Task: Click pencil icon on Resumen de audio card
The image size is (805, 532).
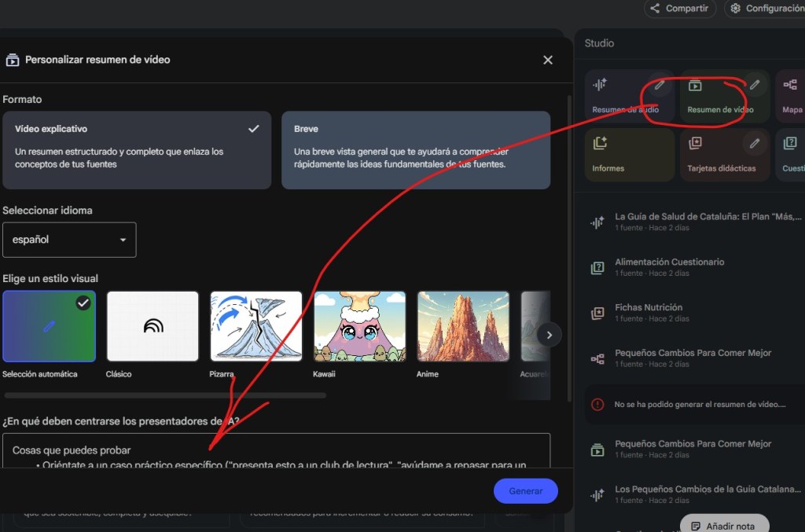Action: pos(660,85)
